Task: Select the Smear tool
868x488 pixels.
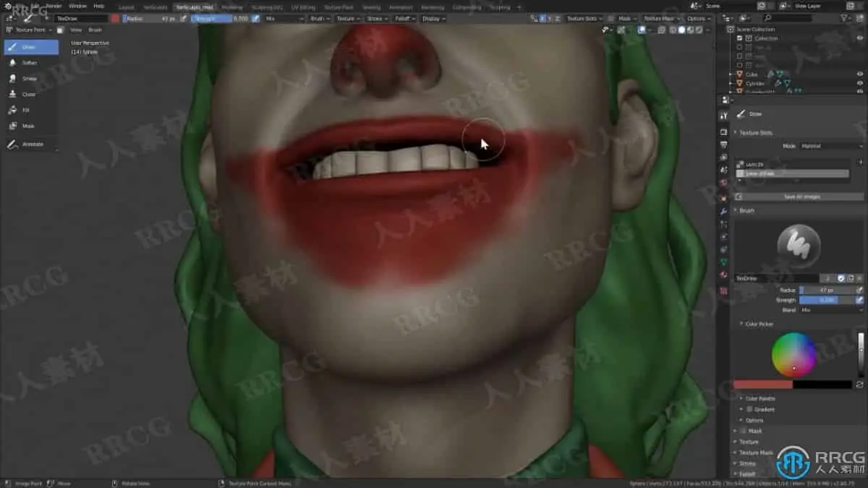Action: tap(31, 79)
